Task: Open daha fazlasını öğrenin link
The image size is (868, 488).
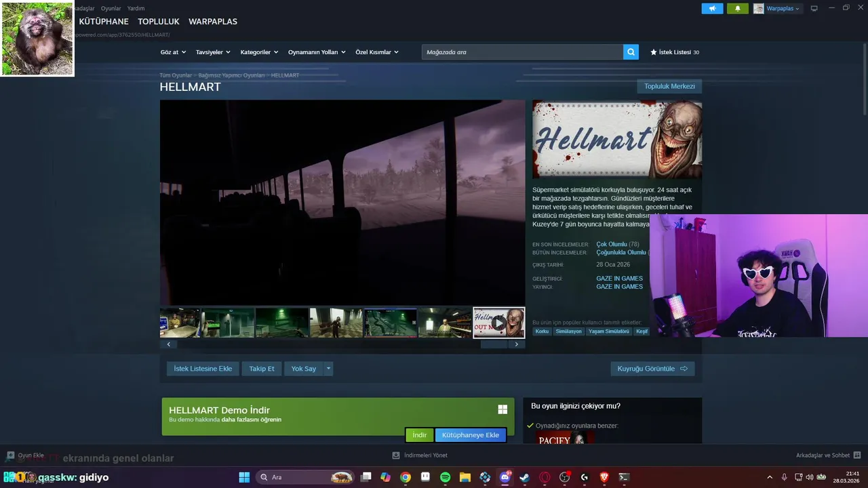Action: click(x=251, y=420)
